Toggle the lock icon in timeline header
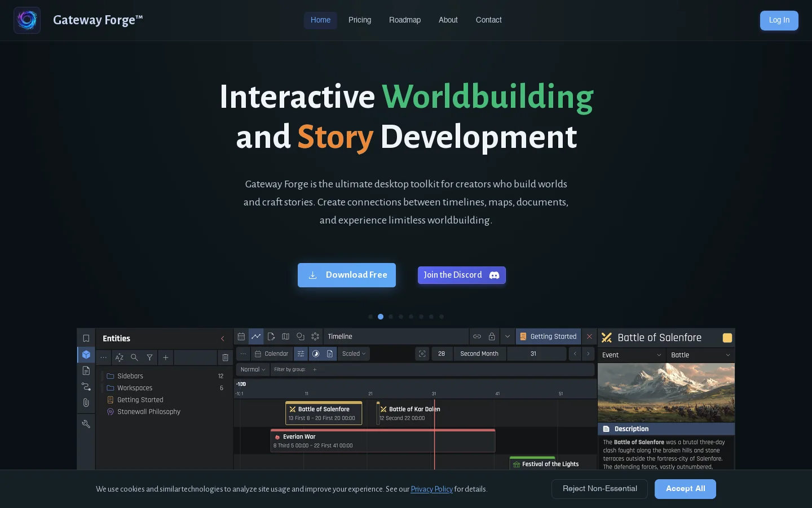 [x=492, y=336]
